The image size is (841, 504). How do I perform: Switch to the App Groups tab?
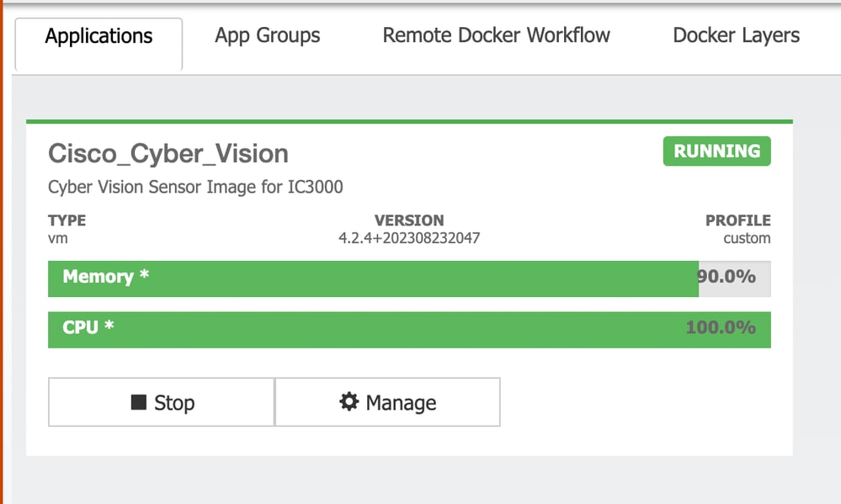(267, 35)
